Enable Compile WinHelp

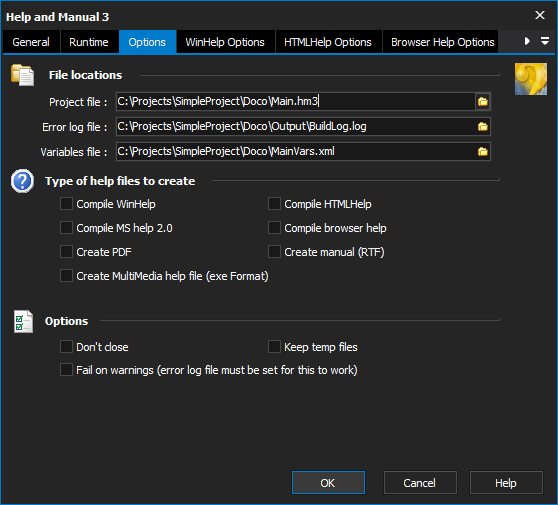point(66,204)
